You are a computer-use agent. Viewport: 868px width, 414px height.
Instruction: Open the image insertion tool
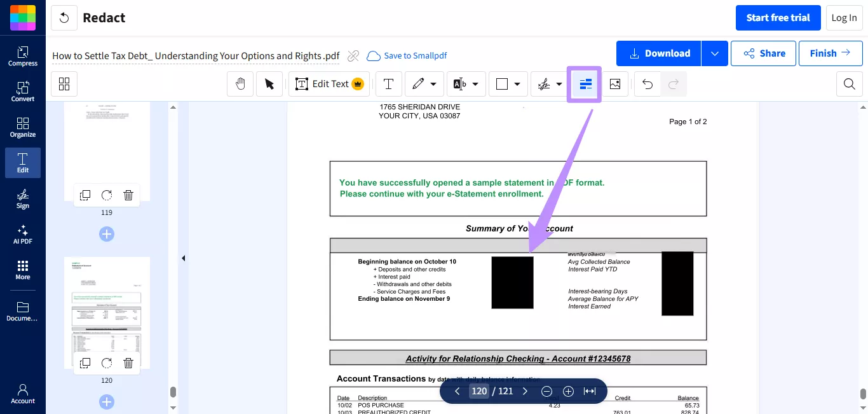tap(614, 83)
